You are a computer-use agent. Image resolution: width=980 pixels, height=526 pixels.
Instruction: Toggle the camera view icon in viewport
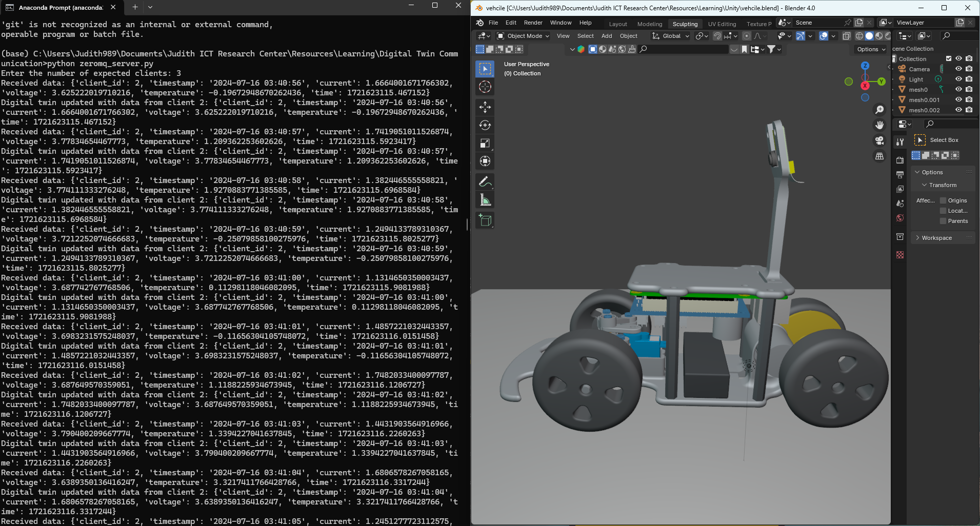click(879, 140)
